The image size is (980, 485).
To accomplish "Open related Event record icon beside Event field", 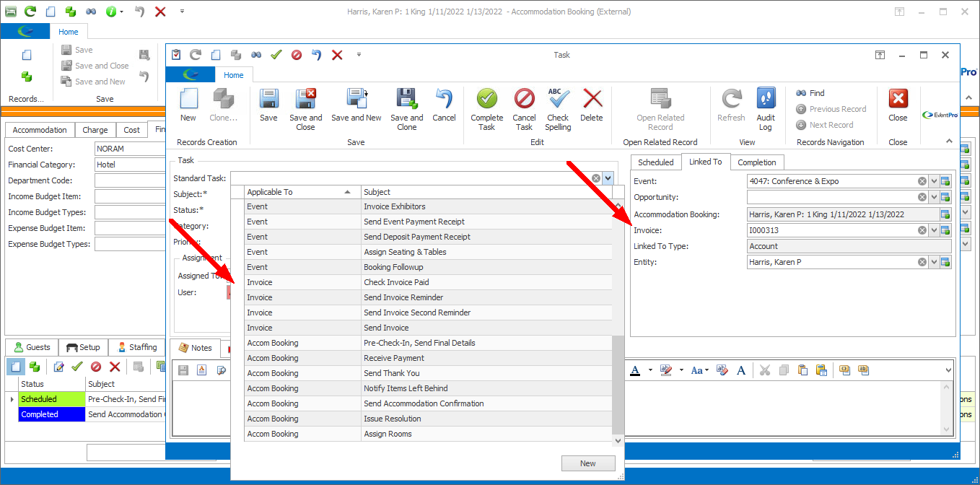I will (x=945, y=181).
